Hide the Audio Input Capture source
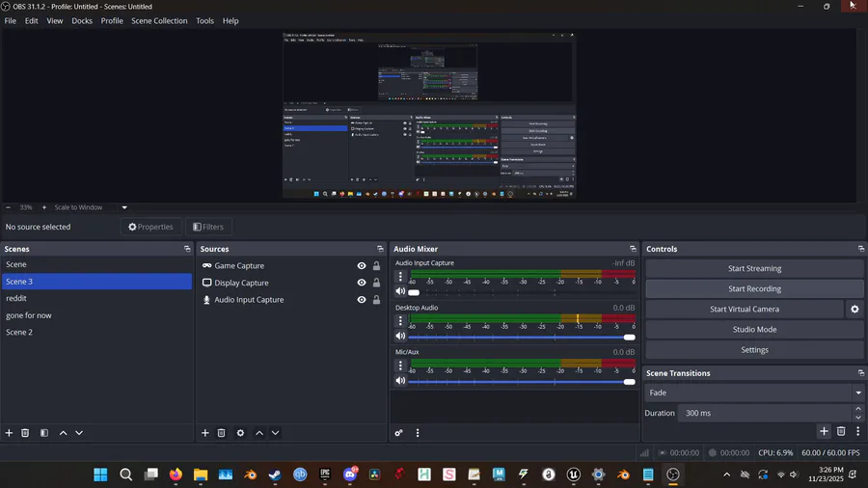868x488 pixels. coord(362,299)
